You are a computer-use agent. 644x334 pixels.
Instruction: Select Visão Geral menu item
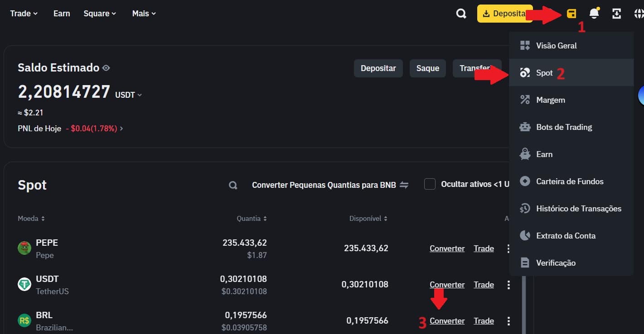[x=571, y=45]
